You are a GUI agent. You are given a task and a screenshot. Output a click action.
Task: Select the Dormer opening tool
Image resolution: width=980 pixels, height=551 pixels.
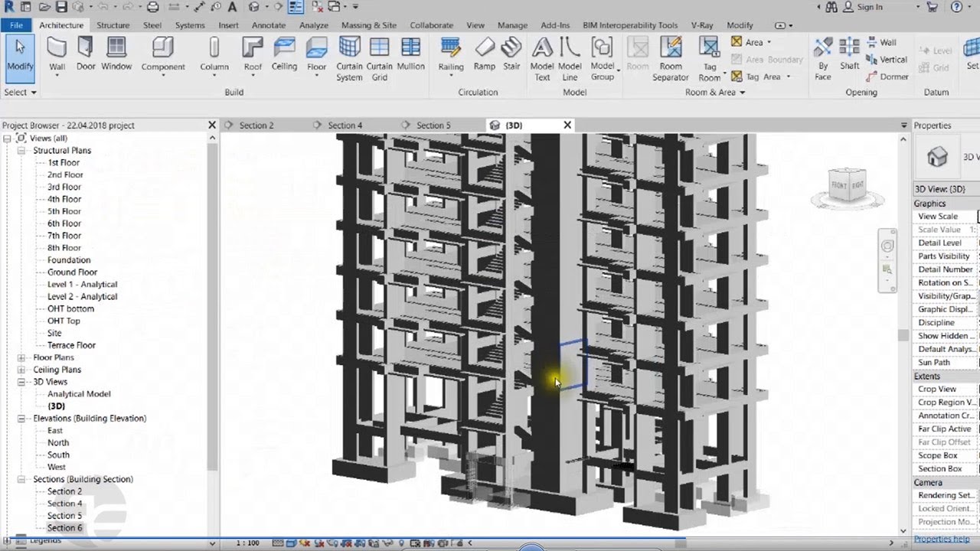click(887, 77)
